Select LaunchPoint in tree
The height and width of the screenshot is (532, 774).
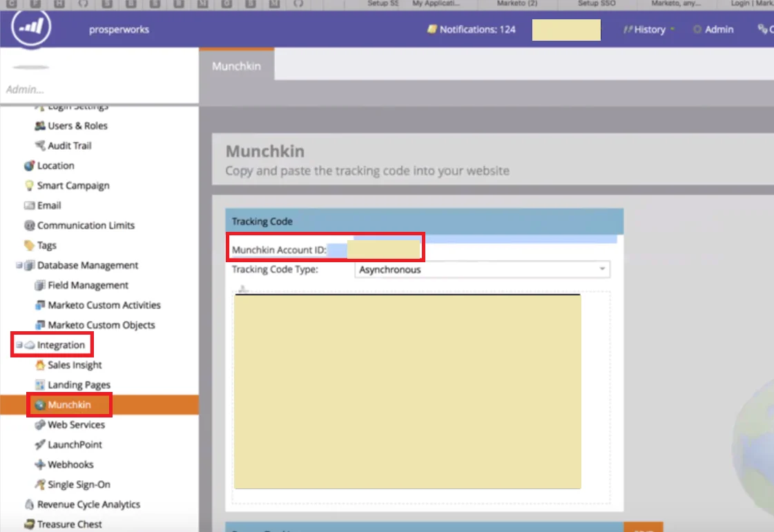[x=75, y=444]
